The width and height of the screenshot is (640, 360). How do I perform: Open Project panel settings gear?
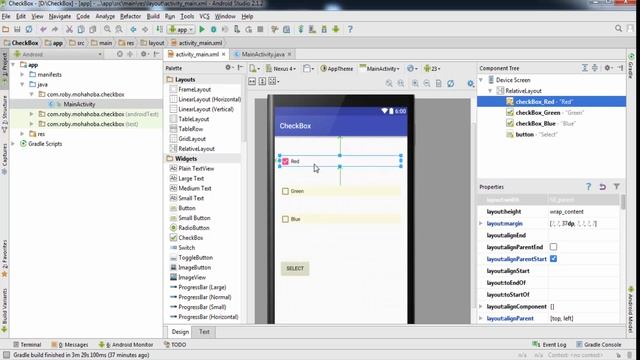click(144, 54)
